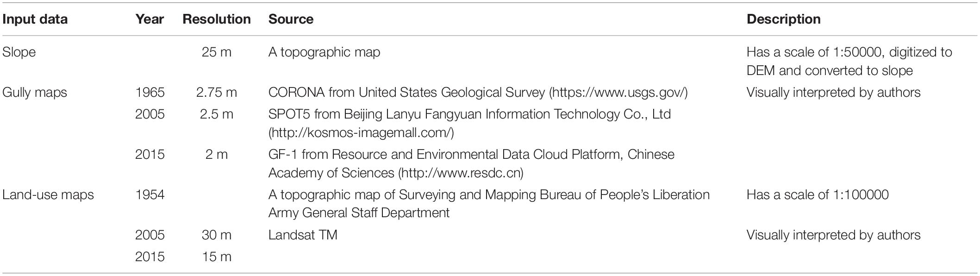Select the Gully maps row label

[35, 93]
